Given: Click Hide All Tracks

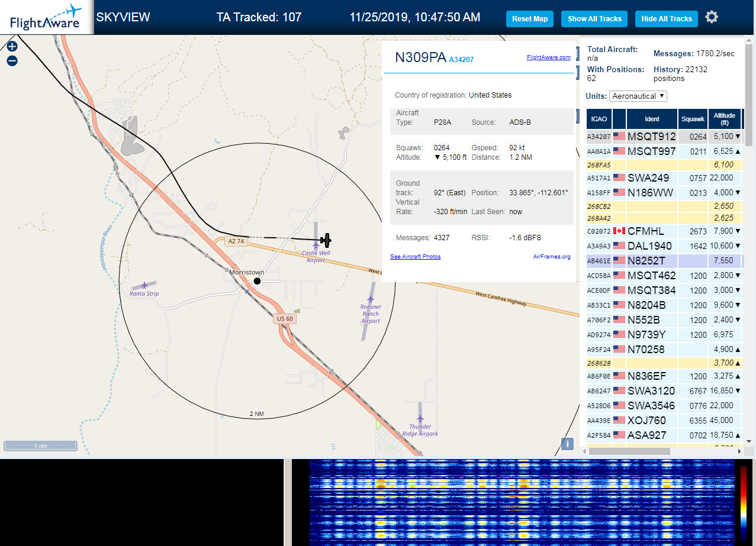Looking at the screenshot, I should pos(667,18).
